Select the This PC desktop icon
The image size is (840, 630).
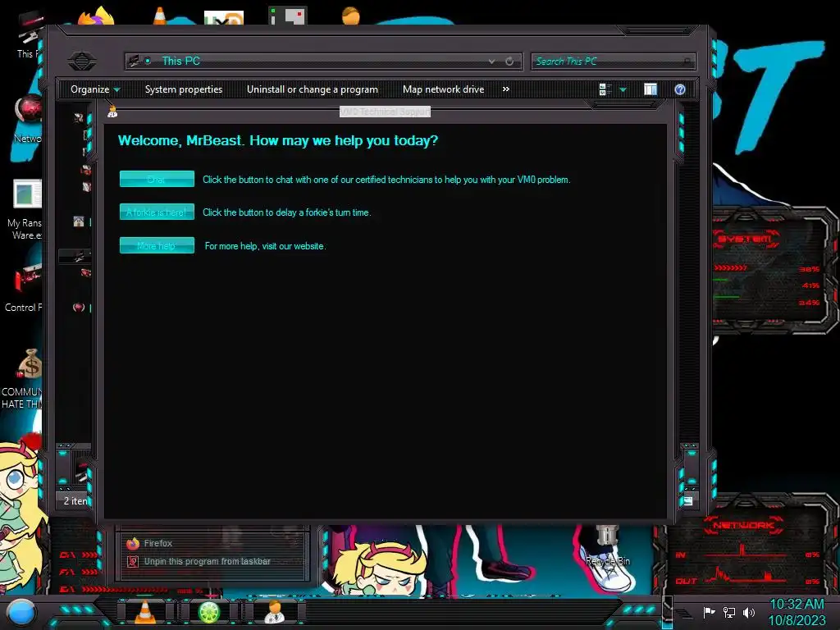coord(30,34)
